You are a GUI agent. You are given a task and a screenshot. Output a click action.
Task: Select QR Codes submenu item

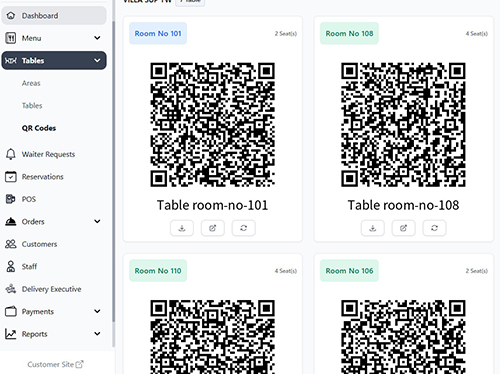coord(39,128)
